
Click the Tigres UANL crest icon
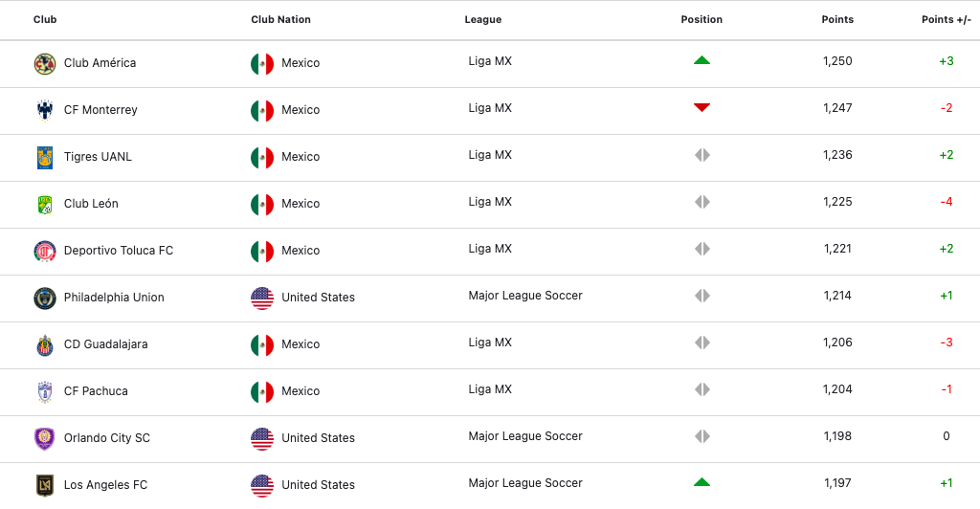pos(45,157)
